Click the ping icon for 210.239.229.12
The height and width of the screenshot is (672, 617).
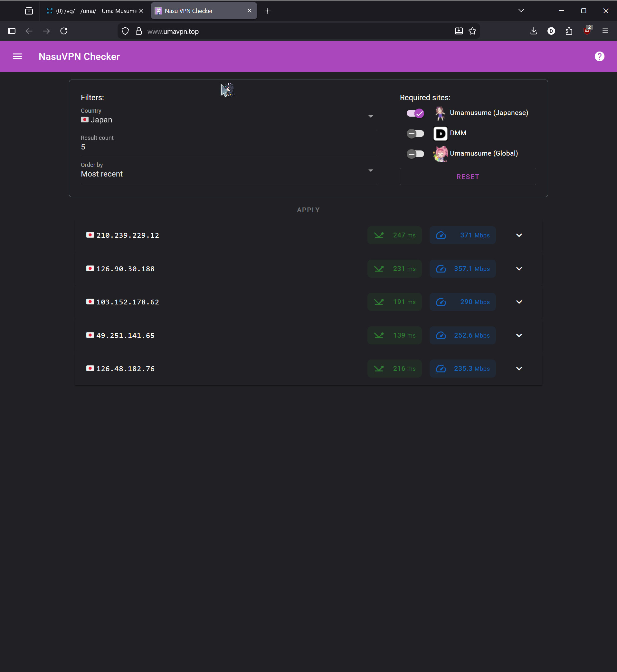click(x=379, y=235)
